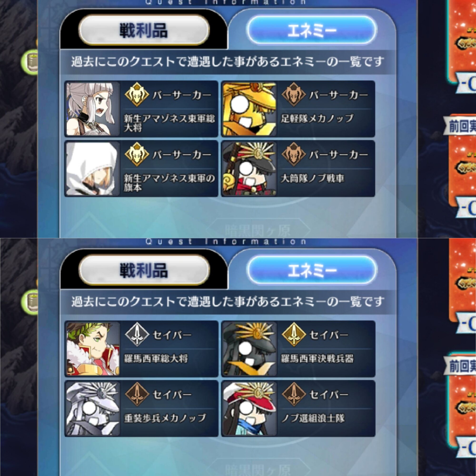Select the lower エネミー tab
The image size is (476, 476).
pyautogui.click(x=312, y=270)
